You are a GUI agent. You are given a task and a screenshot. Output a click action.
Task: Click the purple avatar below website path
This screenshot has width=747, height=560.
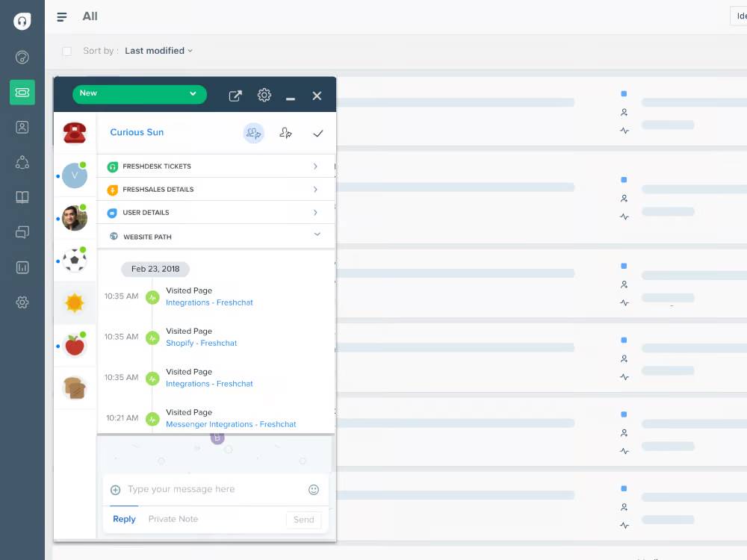217,438
